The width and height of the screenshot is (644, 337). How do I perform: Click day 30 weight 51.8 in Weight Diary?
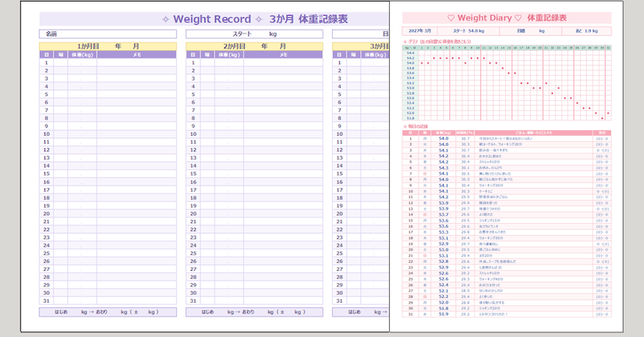point(444,308)
